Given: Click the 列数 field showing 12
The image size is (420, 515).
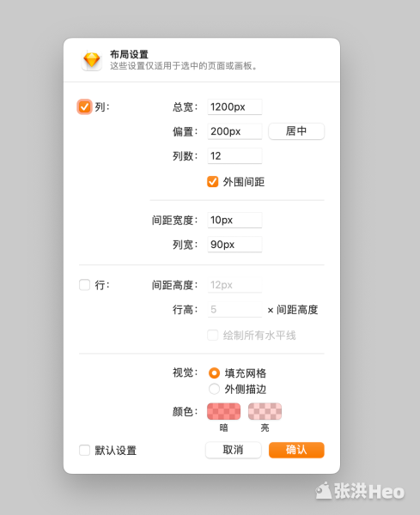Looking at the screenshot, I should (234, 155).
